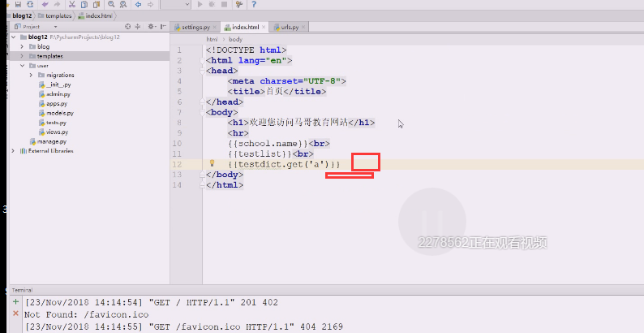Click blog12 in the breadcrumb bar
This screenshot has height=333, width=644.
point(22,15)
